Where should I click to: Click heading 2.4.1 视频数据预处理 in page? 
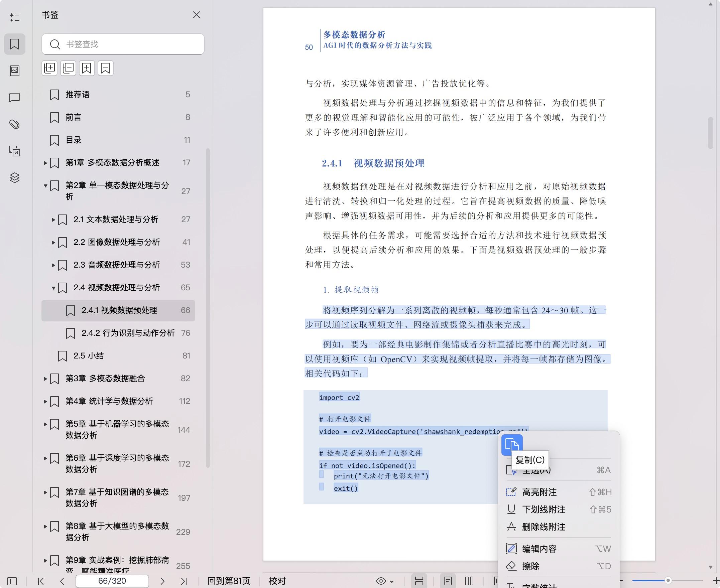(373, 163)
